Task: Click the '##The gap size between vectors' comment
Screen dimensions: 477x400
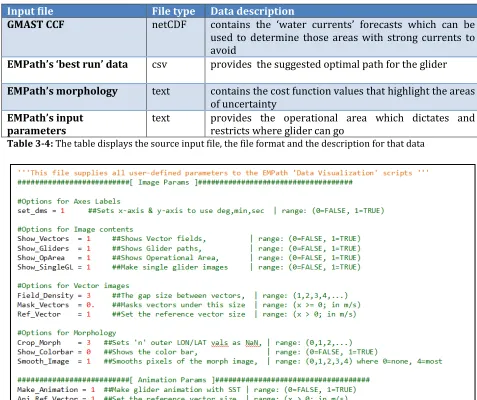Action: coord(178,295)
